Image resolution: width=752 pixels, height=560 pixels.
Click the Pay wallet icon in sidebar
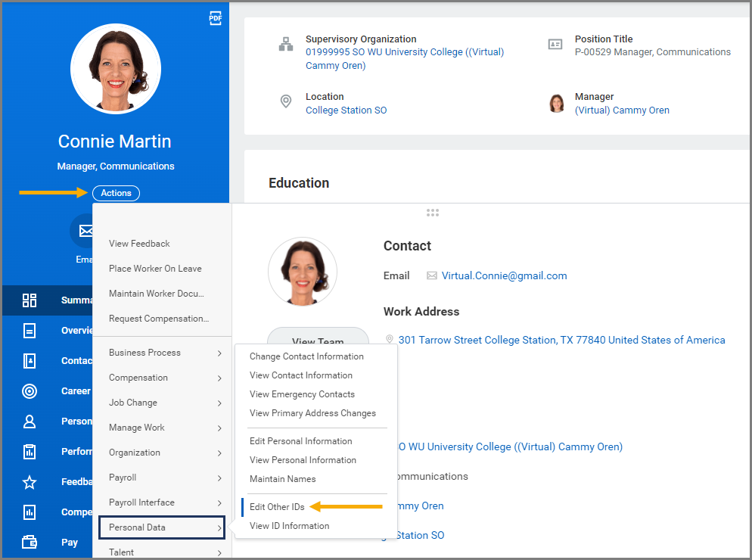[x=30, y=542]
